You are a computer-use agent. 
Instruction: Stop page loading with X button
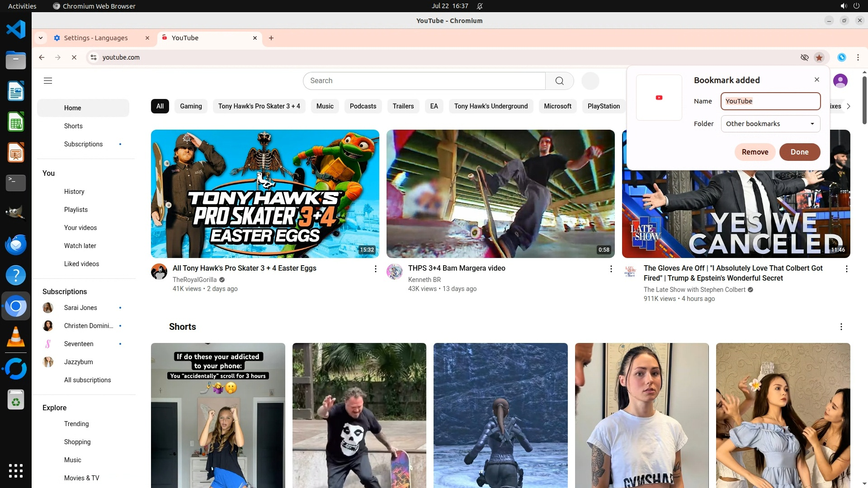[74, 57]
